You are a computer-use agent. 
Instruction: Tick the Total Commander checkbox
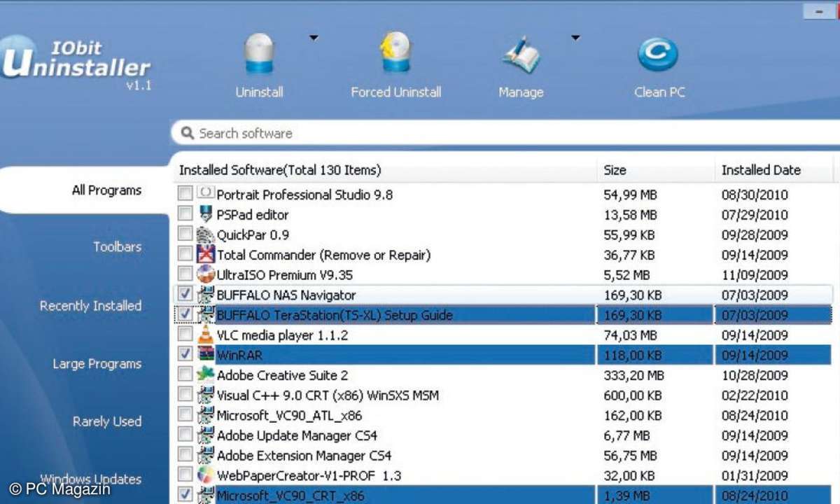pyautogui.click(x=185, y=253)
